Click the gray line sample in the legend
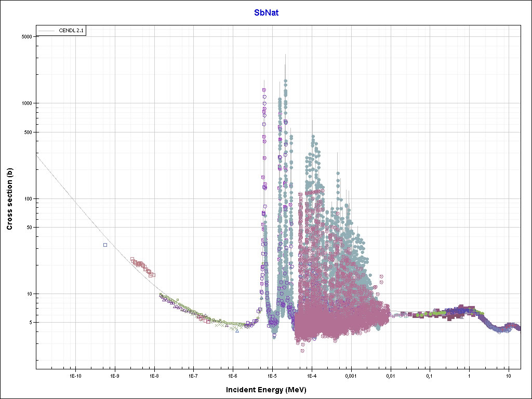 (47, 31)
